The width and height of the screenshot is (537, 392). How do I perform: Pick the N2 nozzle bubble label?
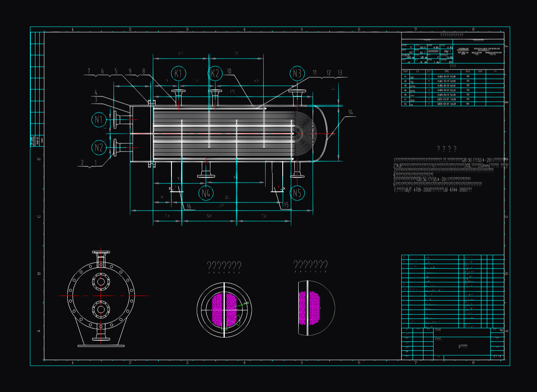pos(99,147)
